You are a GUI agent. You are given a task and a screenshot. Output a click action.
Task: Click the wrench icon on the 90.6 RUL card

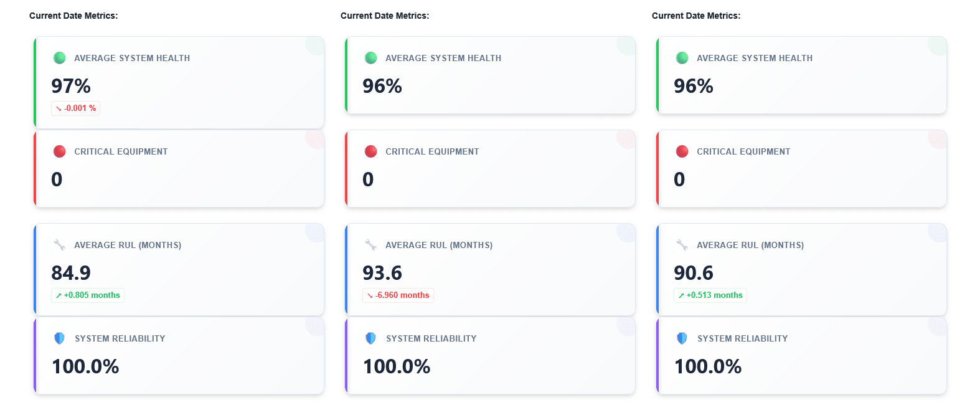(682, 245)
